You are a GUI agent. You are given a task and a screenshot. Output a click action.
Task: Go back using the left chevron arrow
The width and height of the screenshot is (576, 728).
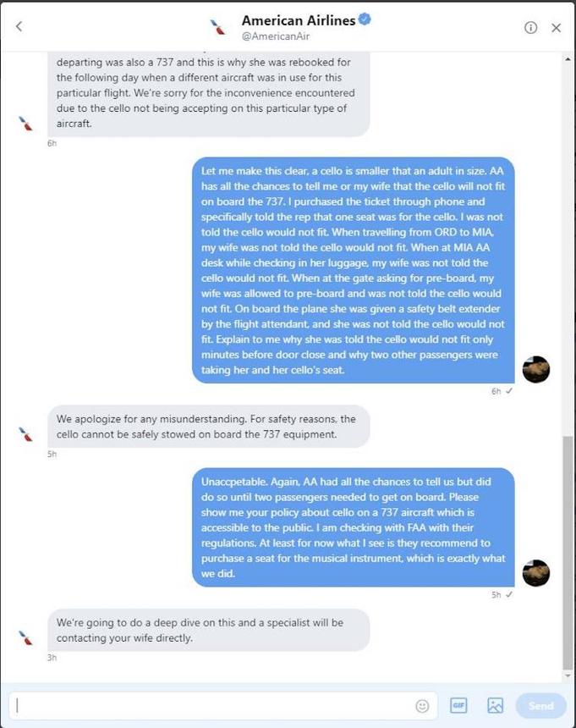[19, 26]
